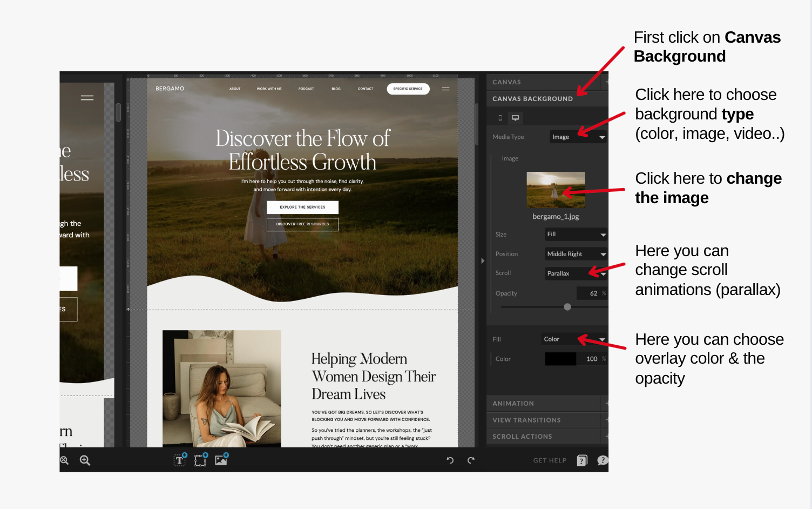Click the Zoom In magnifier icon
812x509 pixels.
(84, 460)
